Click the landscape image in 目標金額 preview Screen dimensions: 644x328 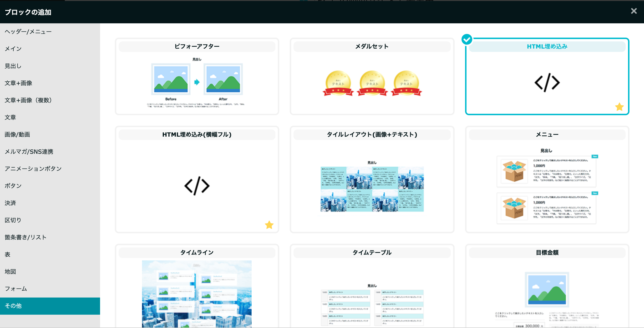pyautogui.click(x=547, y=290)
